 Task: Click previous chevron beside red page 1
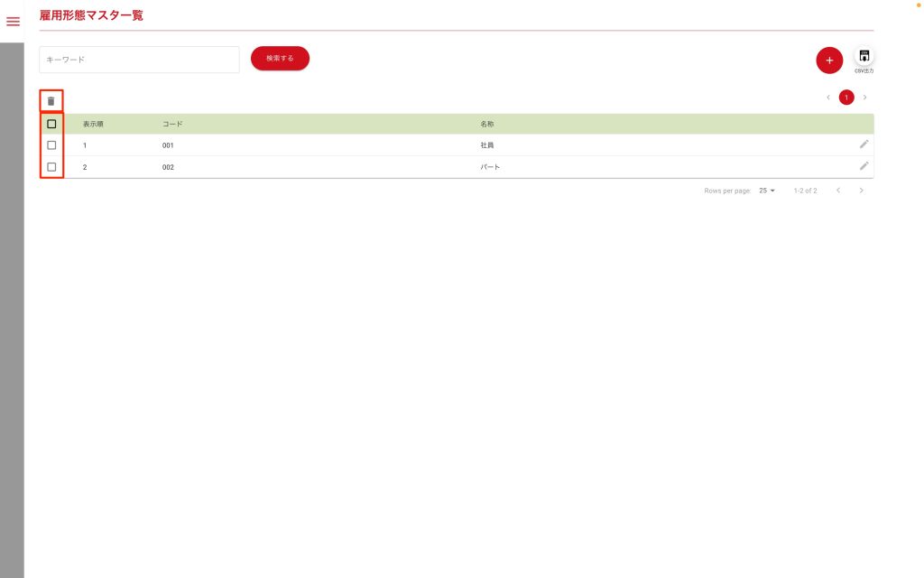point(828,98)
